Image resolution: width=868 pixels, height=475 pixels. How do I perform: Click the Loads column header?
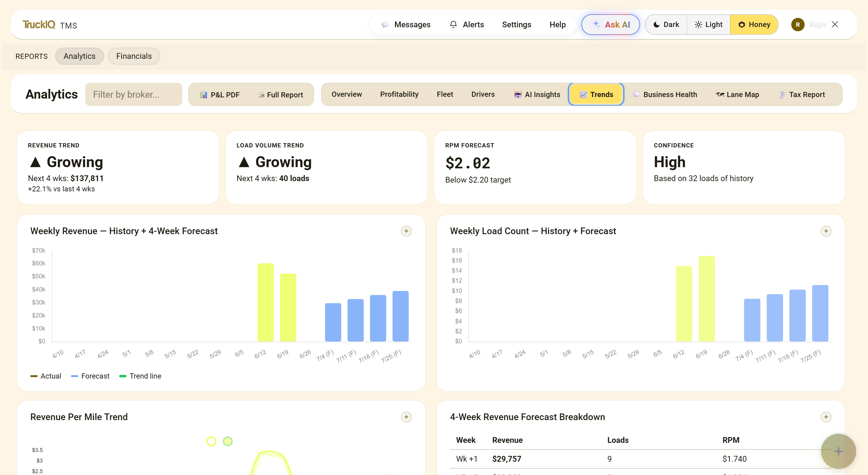click(x=618, y=440)
